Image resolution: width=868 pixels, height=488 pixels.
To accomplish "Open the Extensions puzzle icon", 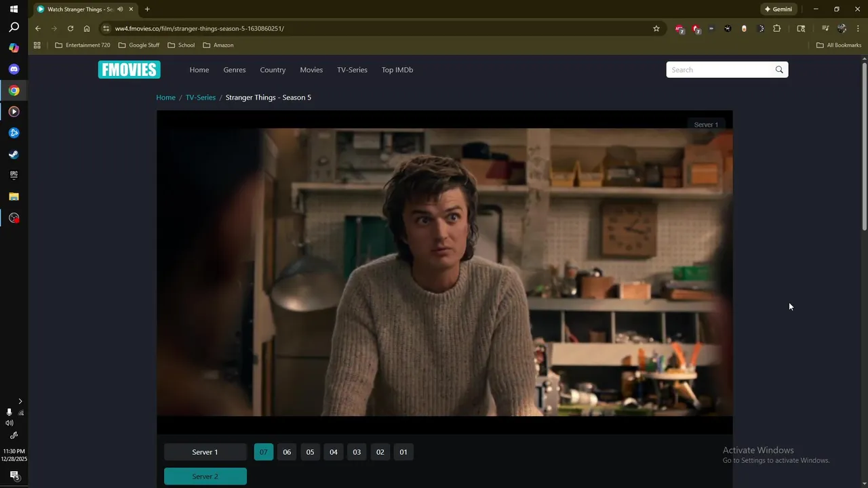I will [777, 28].
